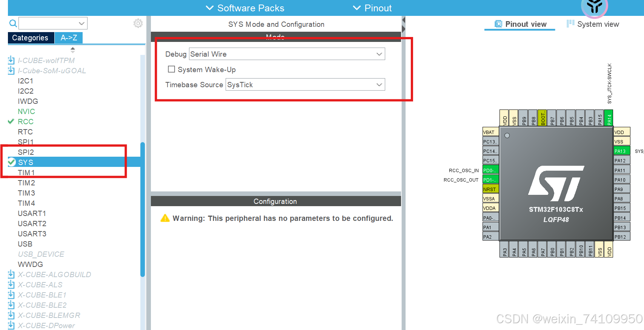Select the BOOT0 pin on the chip
The width and height of the screenshot is (644, 330).
542,117
